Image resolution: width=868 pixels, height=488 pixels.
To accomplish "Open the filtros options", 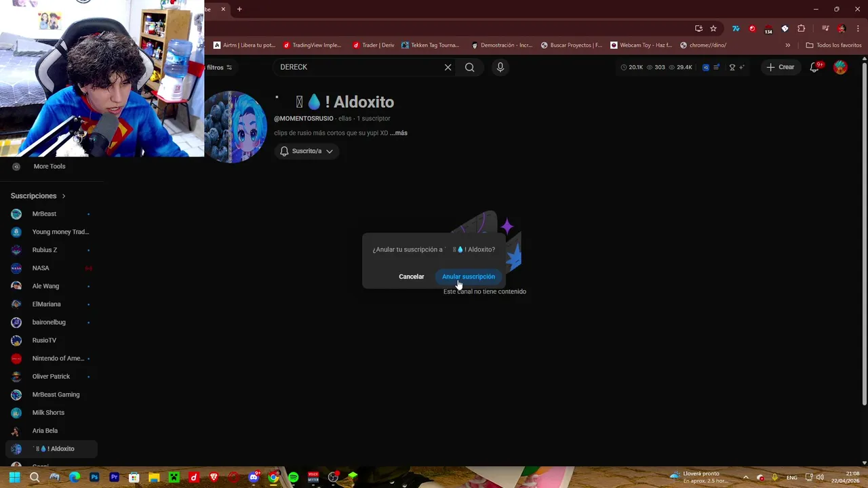I will (x=219, y=67).
